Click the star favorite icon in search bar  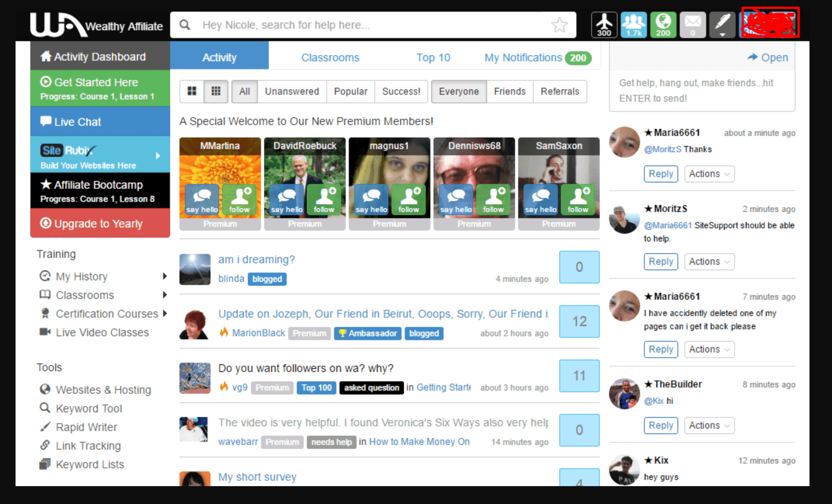click(x=559, y=25)
